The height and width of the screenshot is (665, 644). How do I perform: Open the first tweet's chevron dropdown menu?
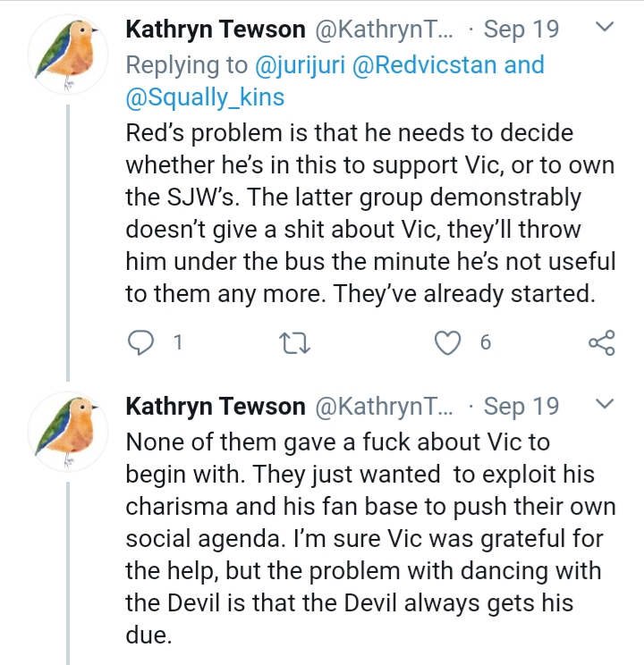point(605,27)
